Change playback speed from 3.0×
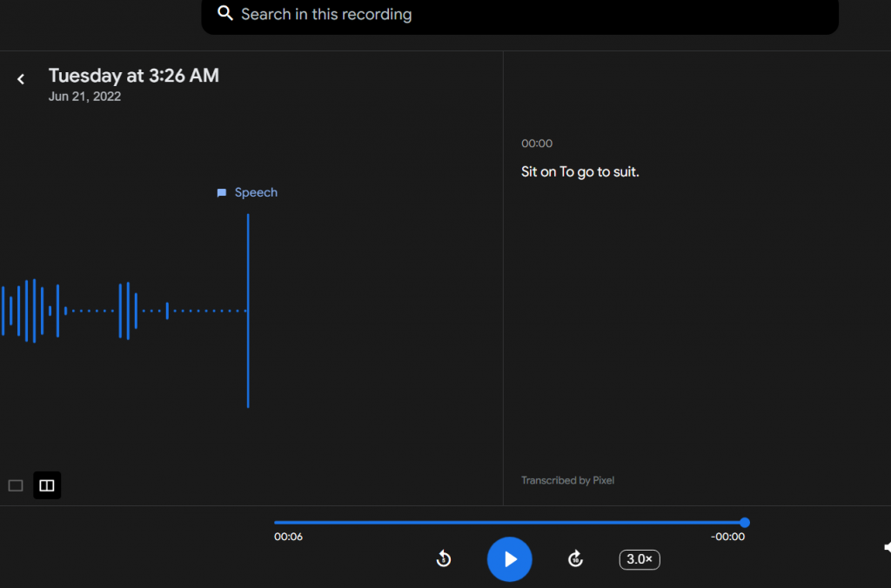 (x=640, y=559)
